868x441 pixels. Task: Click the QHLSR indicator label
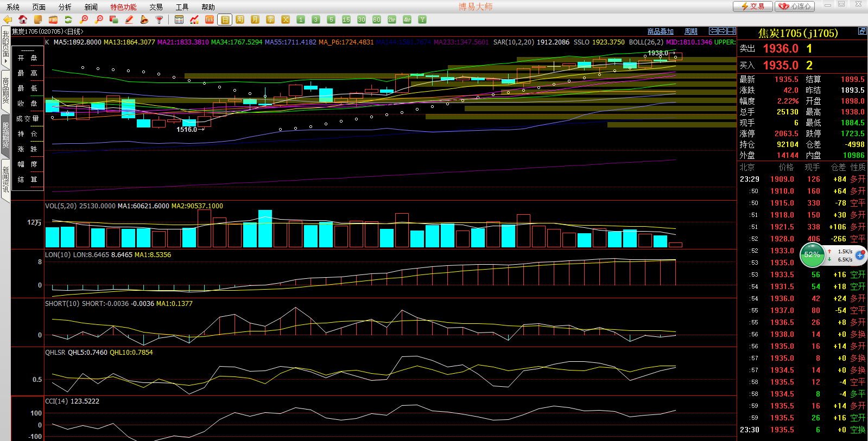click(x=55, y=352)
